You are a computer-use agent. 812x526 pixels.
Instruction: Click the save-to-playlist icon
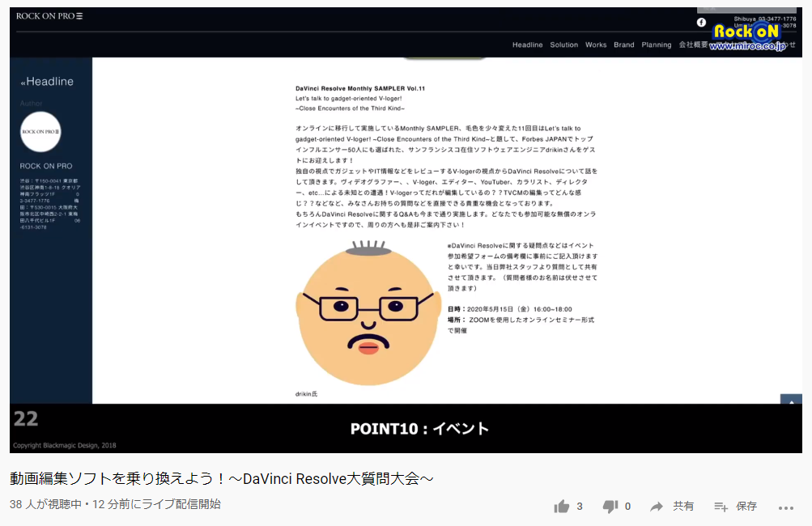(x=721, y=507)
